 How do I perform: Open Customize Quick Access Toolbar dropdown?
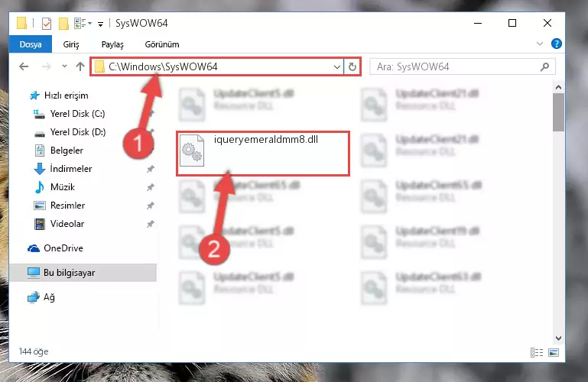tap(100, 24)
